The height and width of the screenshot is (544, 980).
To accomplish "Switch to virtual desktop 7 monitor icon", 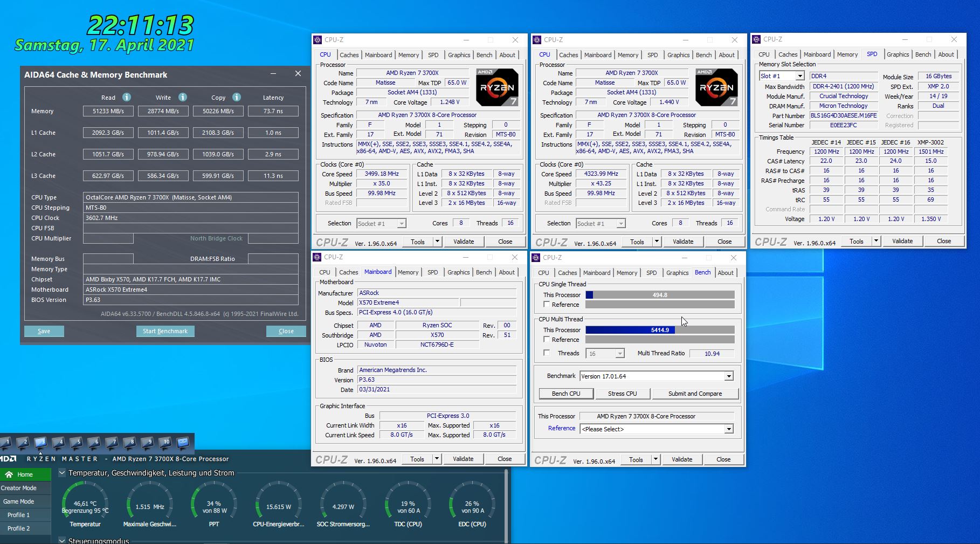I will [x=112, y=443].
